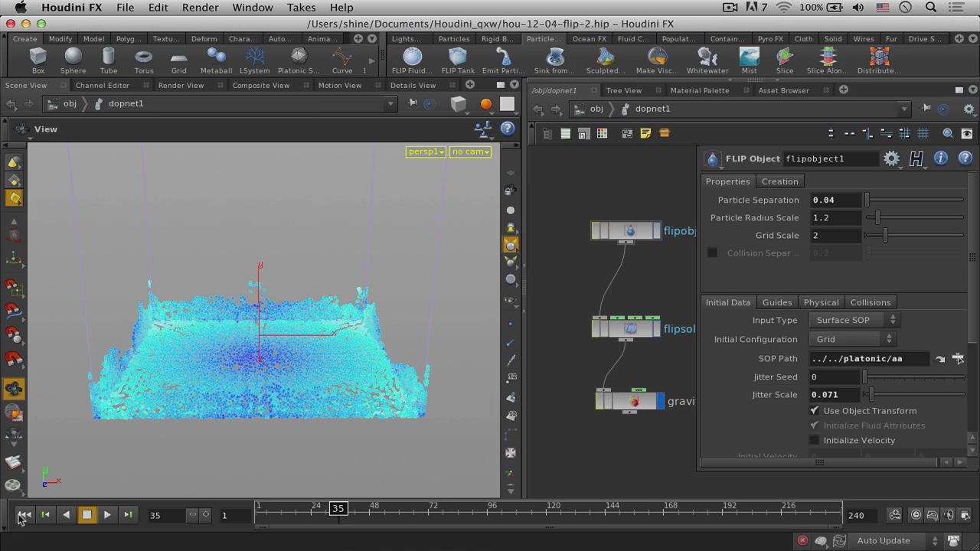This screenshot has height=551, width=980.
Task: Open the File menu
Action: (125, 7)
